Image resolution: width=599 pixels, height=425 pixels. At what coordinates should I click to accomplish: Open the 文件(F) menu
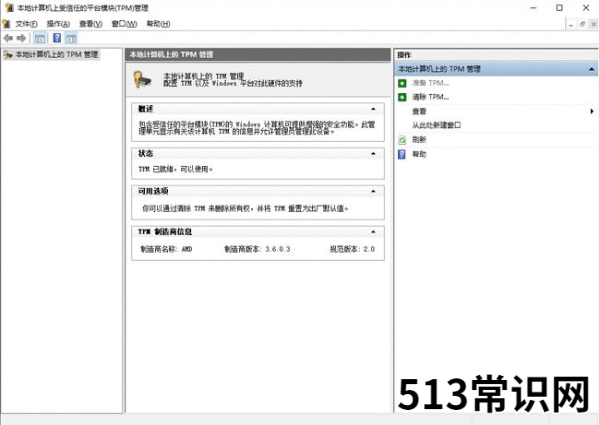pyautogui.click(x=26, y=24)
